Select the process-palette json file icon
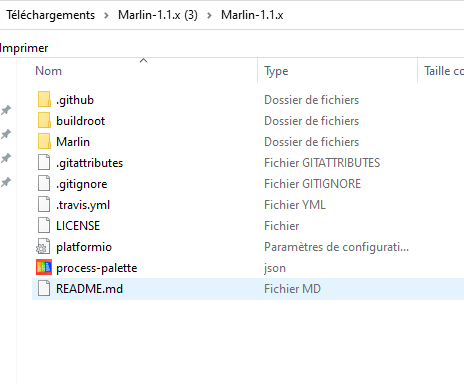This screenshot has height=384, width=464. click(x=44, y=267)
